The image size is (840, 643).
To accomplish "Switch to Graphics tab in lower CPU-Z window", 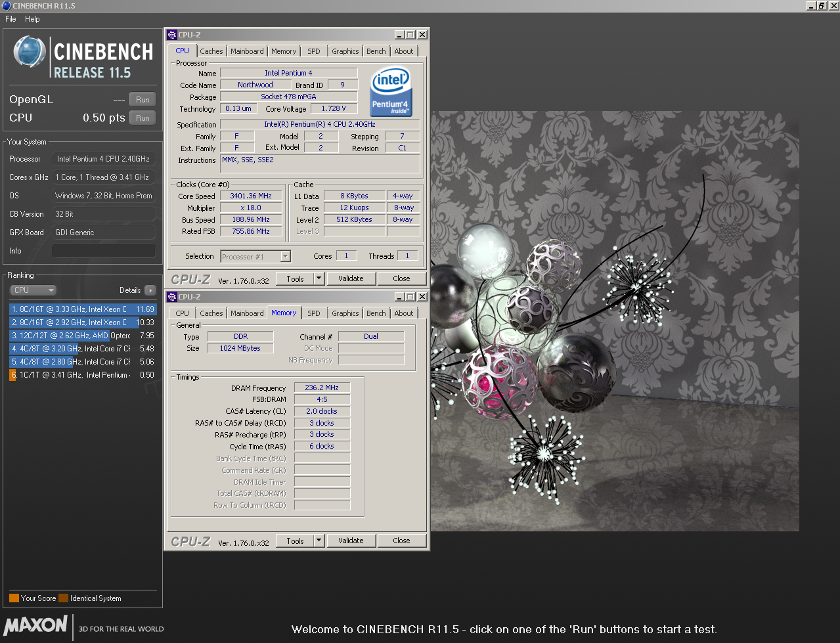I will pyautogui.click(x=345, y=313).
